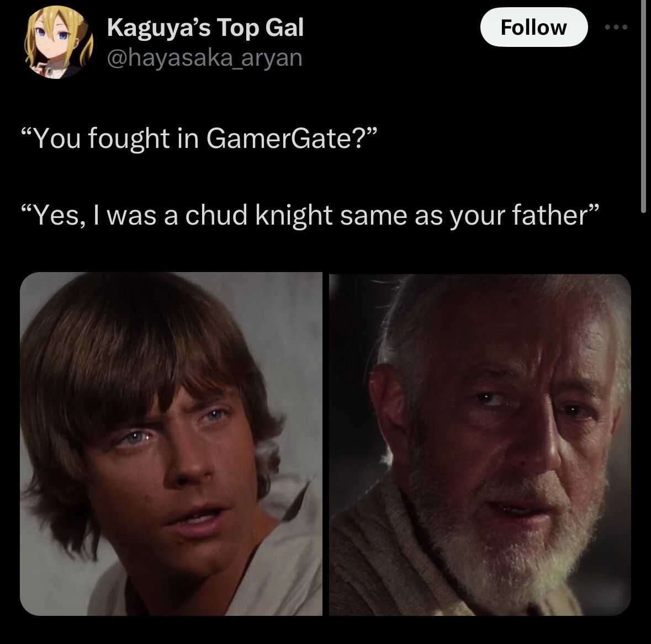Click the word "same" in the second quote

coord(373,216)
